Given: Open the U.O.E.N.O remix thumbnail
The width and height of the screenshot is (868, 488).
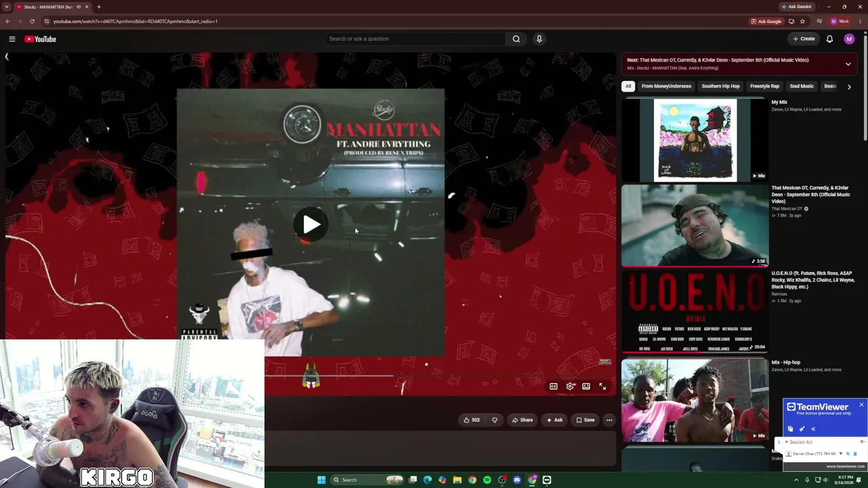Looking at the screenshot, I should pyautogui.click(x=694, y=312).
